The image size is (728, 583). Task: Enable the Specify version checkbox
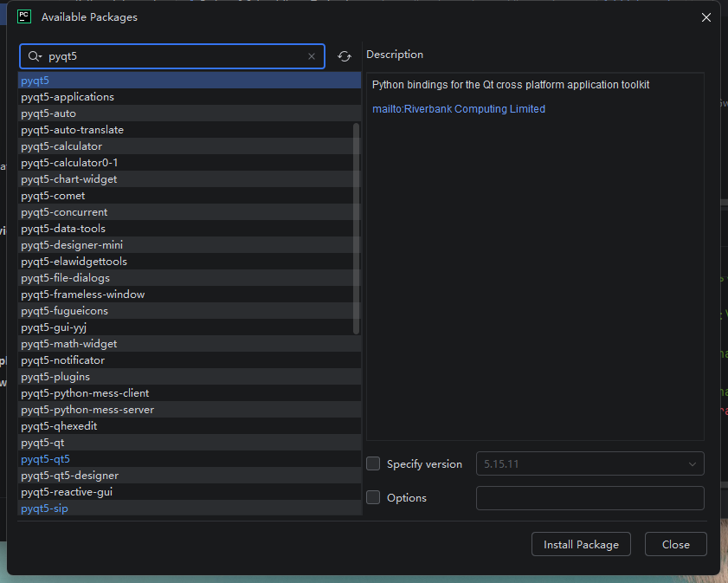pyautogui.click(x=373, y=463)
